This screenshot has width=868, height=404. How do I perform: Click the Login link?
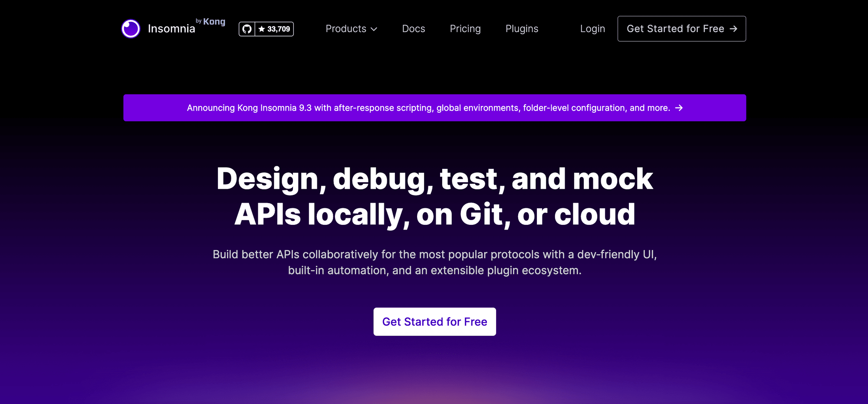(x=592, y=29)
